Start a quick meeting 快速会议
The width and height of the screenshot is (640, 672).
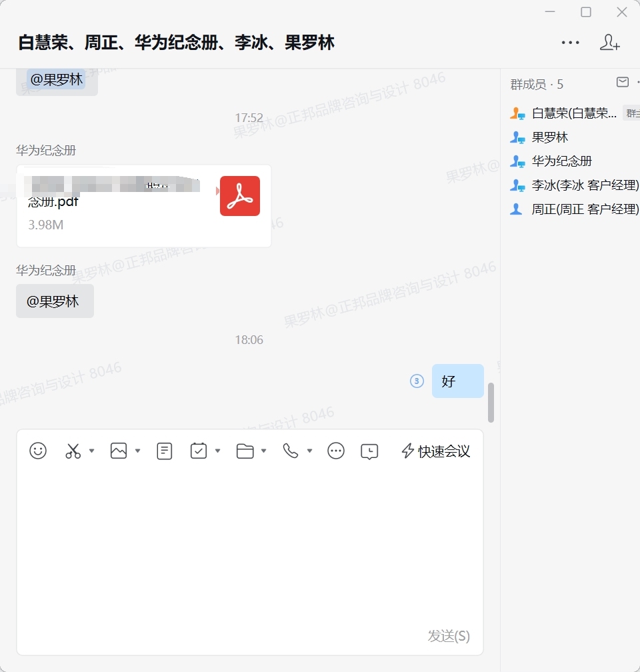click(435, 451)
